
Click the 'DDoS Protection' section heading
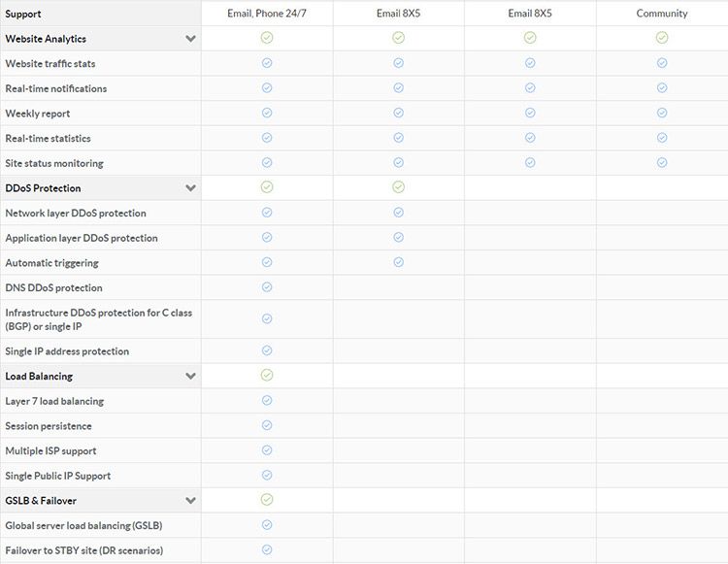tap(43, 188)
